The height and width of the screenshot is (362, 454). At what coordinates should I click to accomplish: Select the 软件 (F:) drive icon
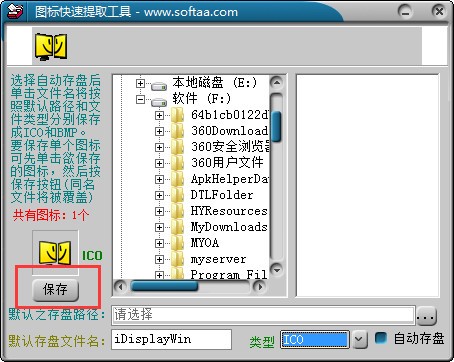pos(159,102)
